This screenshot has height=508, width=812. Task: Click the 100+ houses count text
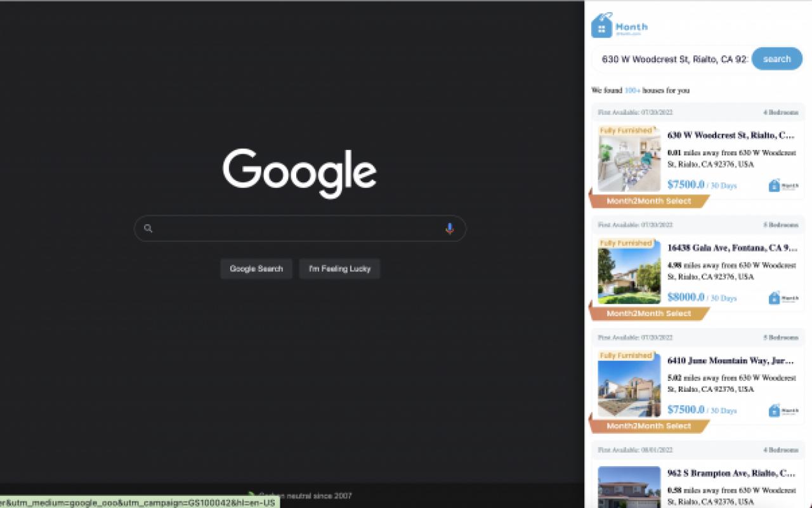click(632, 90)
